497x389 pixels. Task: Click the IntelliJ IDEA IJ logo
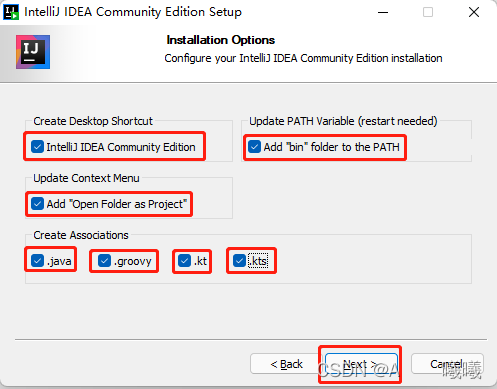point(33,52)
